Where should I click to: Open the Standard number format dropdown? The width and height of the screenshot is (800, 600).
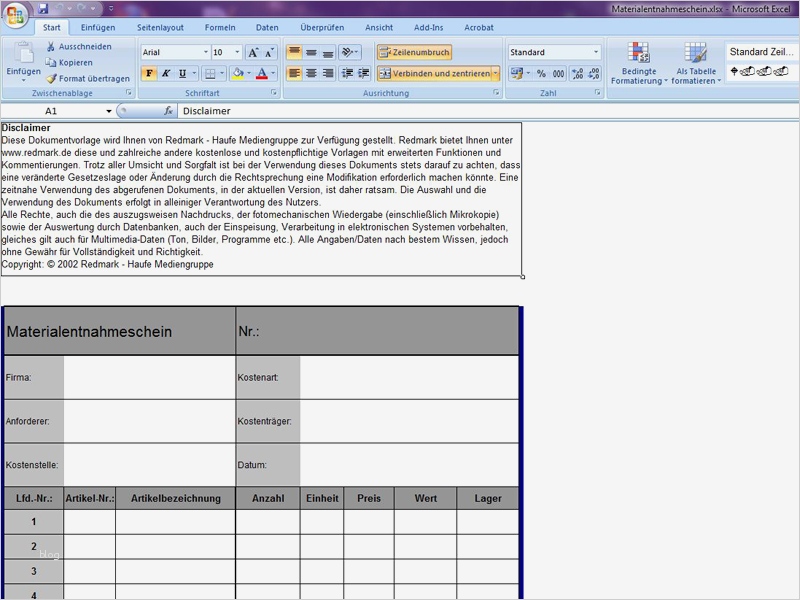pyautogui.click(x=595, y=52)
